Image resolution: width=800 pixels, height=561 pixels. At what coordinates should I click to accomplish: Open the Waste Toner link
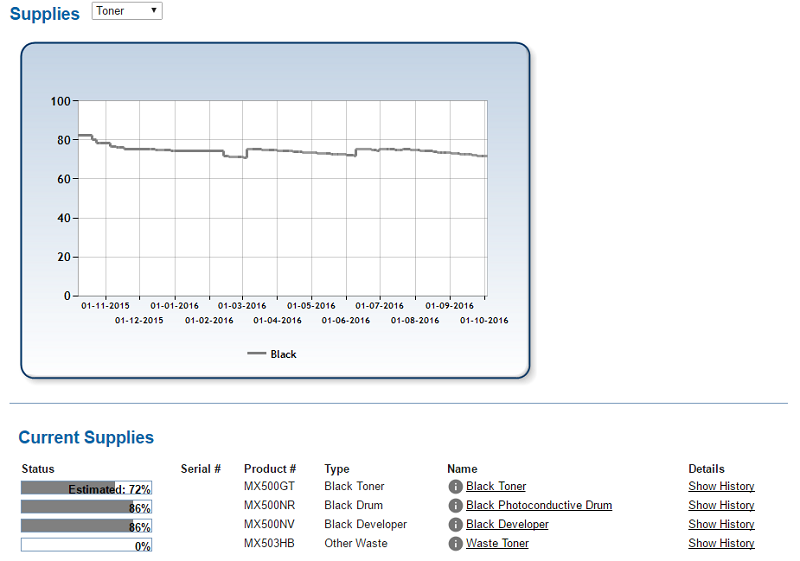pyautogui.click(x=497, y=543)
